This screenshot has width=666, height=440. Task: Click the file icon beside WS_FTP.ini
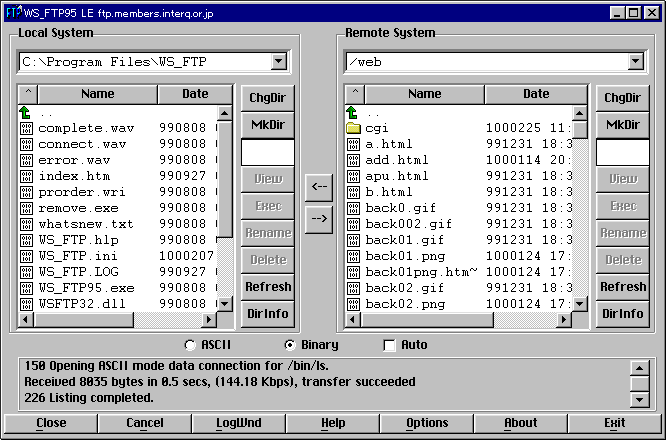point(26,256)
